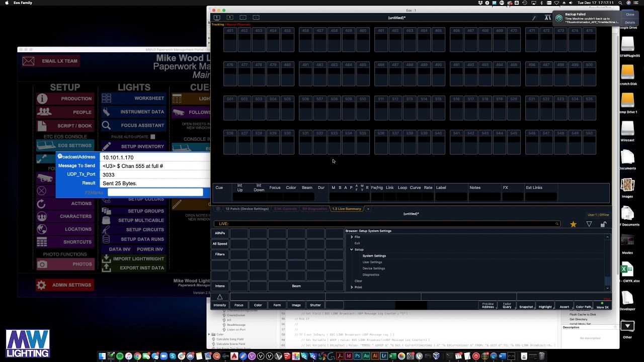Screen dimensions: 644x362
Task: Click the Eos tab settings gear icon
Action: [x=218, y=209]
